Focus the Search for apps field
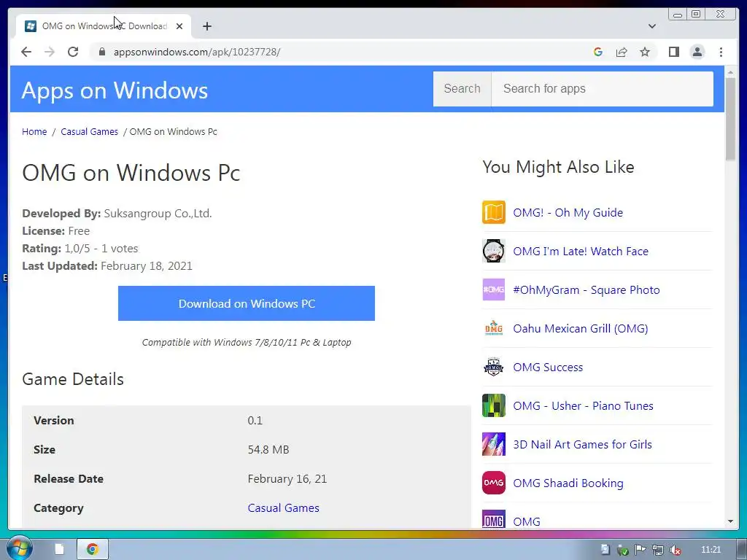The height and width of the screenshot is (560, 747). coord(602,88)
